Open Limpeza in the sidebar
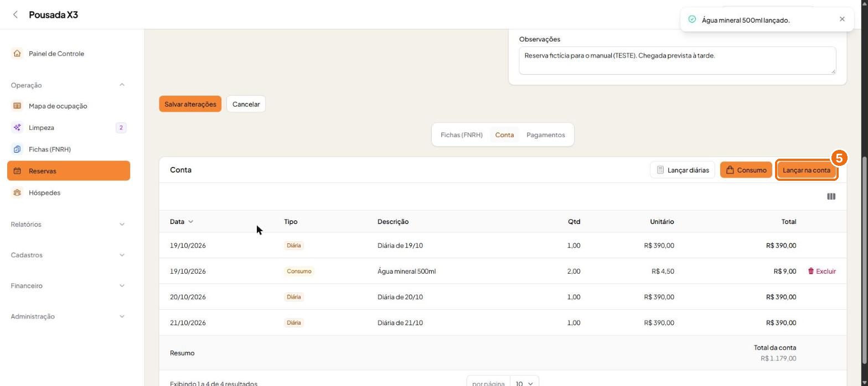868x386 pixels. click(69, 128)
